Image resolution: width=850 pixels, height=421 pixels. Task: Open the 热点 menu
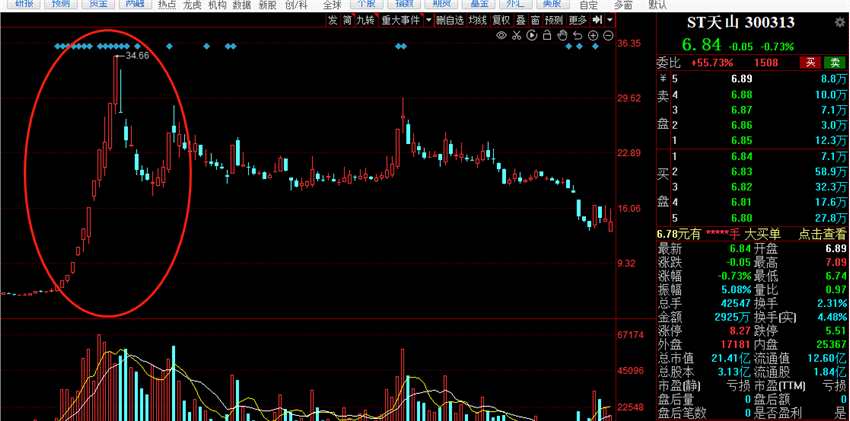pos(166,5)
